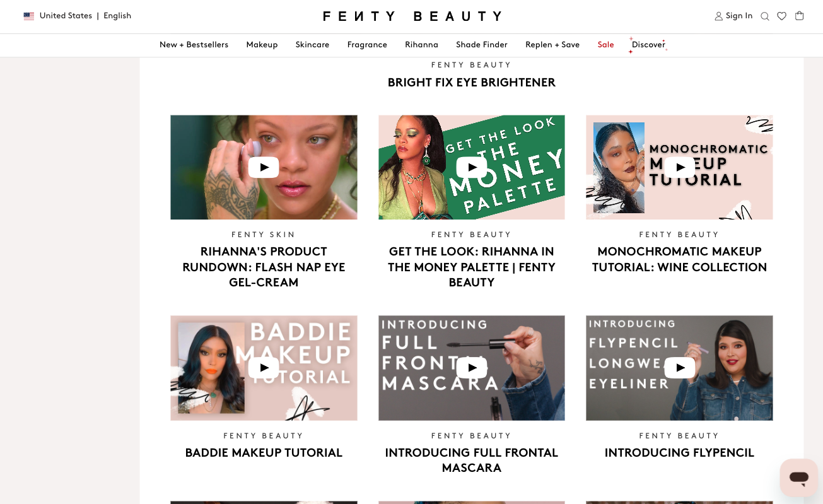Select the Sale menu item
The width and height of the screenshot is (823, 504).
coord(605,45)
